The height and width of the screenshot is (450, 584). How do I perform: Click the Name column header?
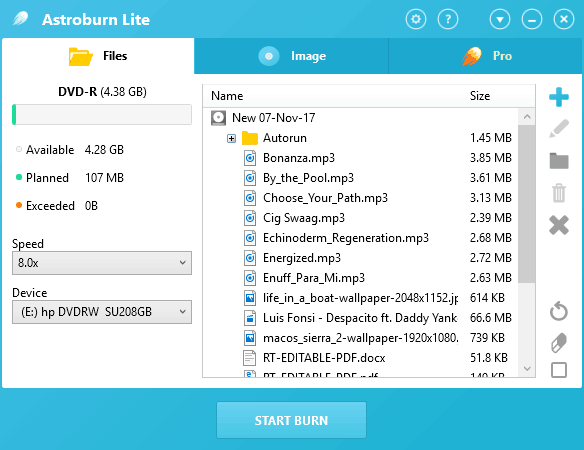(x=227, y=96)
